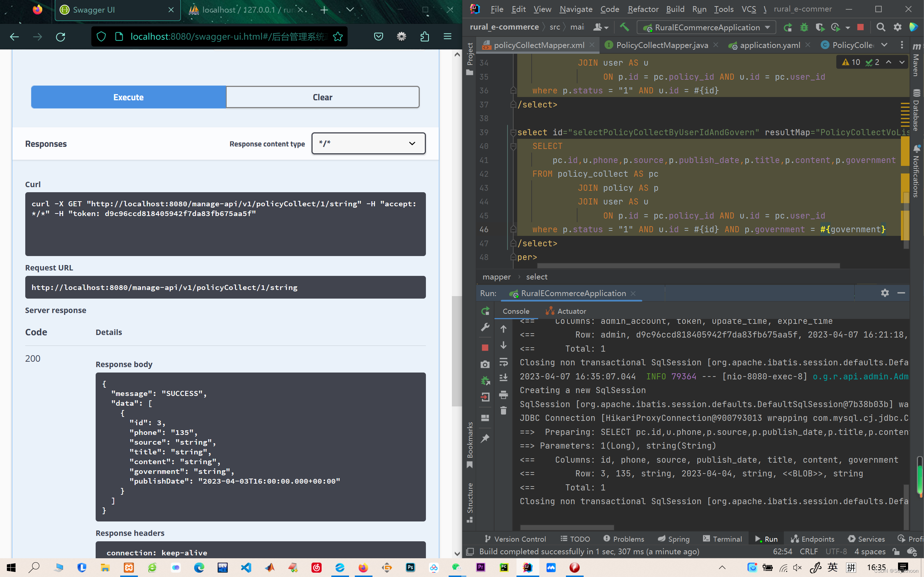
Task: Click the Build hammer icon
Action: coord(624,27)
